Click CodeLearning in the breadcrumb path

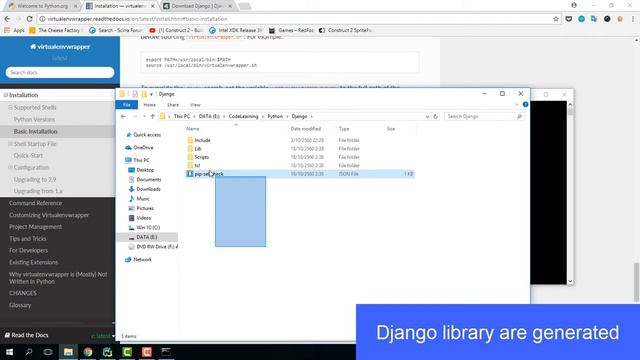(x=243, y=116)
